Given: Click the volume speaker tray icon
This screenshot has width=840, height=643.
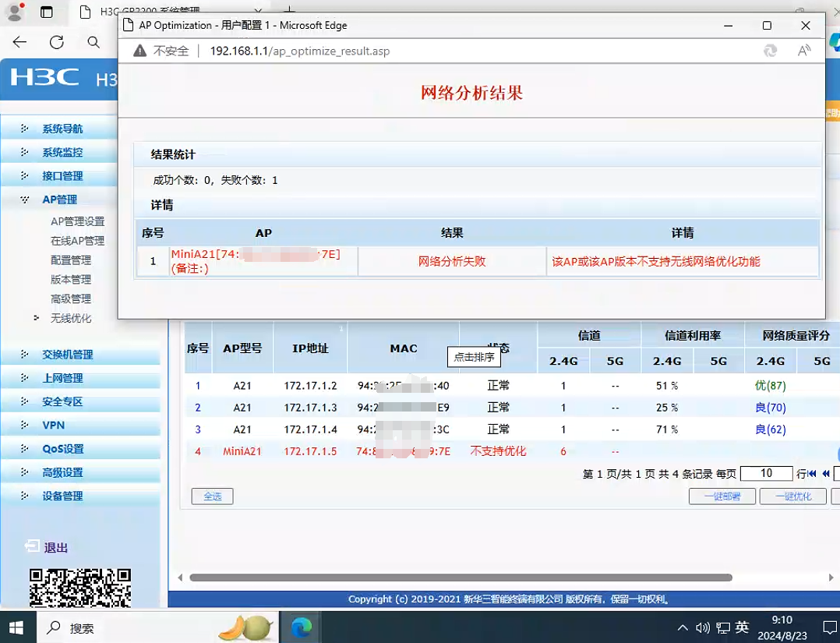Looking at the screenshot, I should tap(702, 628).
